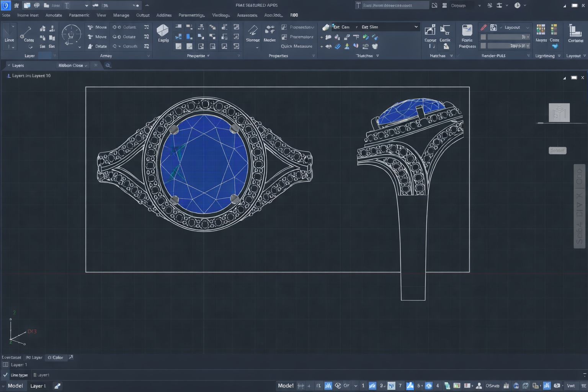Open the Parametric ribbon tab
This screenshot has width=588, height=392.
[x=79, y=15]
